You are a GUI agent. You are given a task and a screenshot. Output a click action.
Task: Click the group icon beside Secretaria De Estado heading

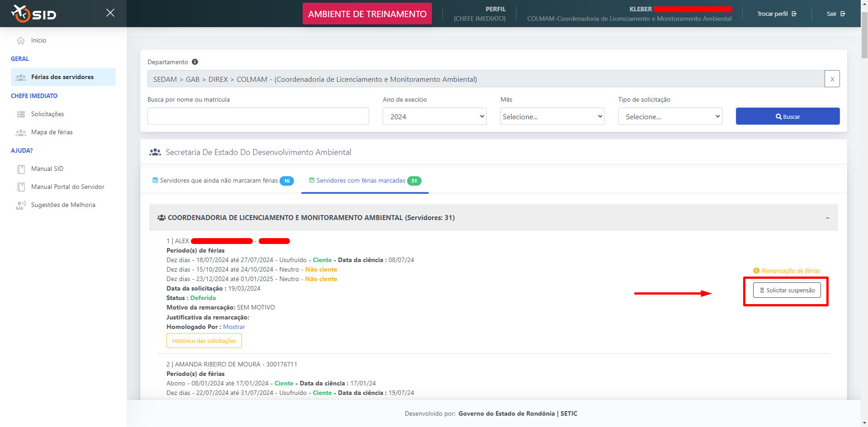155,152
